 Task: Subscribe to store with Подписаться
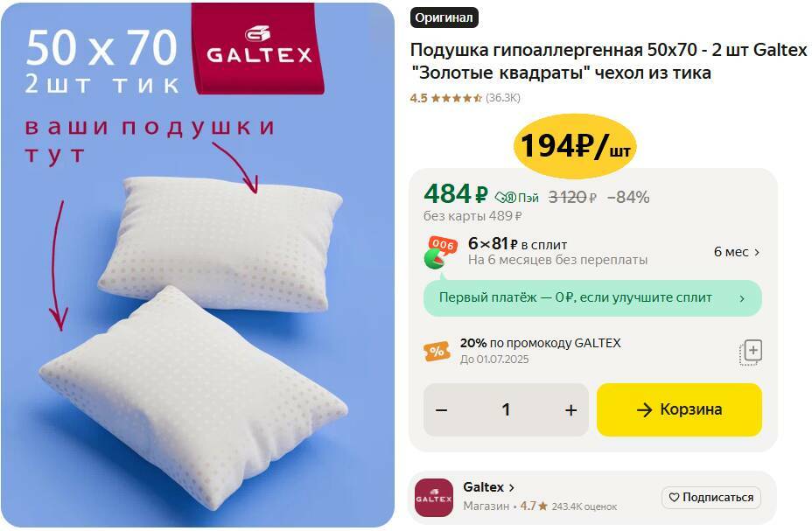[x=711, y=498]
